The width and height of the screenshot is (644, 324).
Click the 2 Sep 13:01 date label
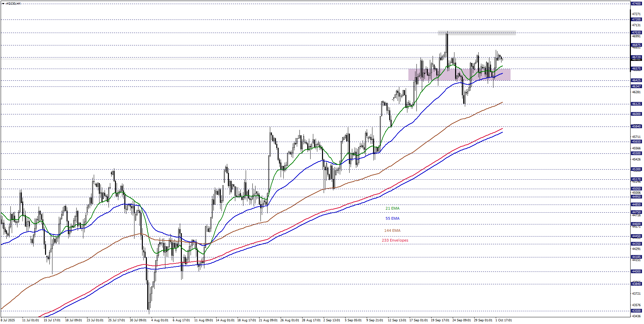[x=331, y=320]
